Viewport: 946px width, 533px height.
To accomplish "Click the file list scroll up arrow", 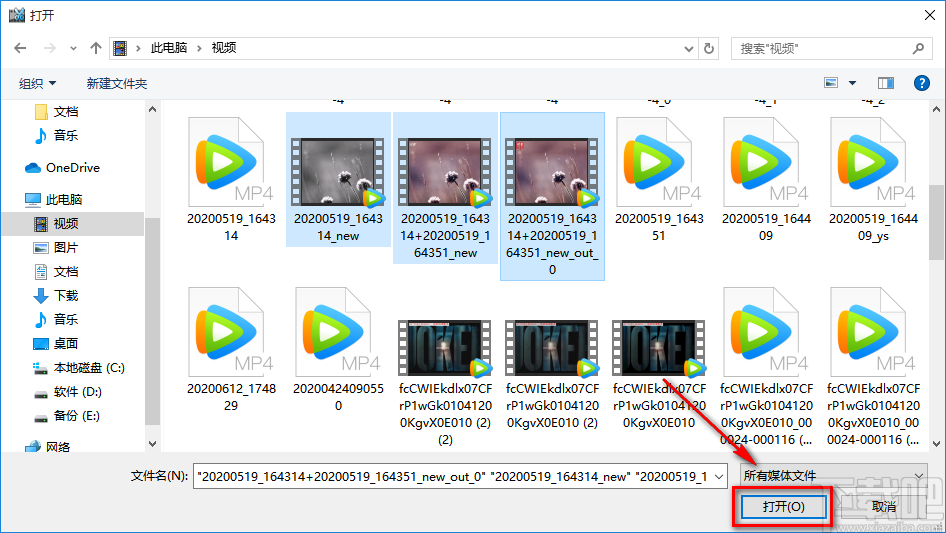I will tap(936, 109).
